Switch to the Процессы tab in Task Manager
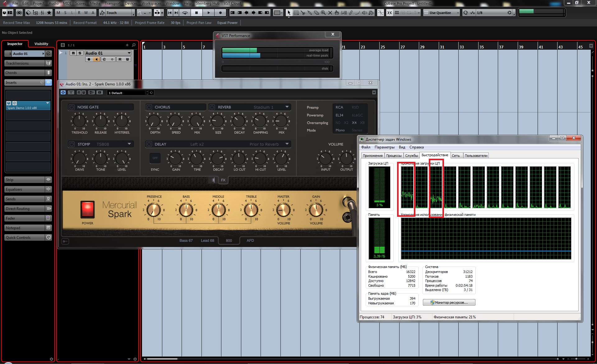Image resolution: width=597 pixels, height=364 pixels. click(x=394, y=156)
